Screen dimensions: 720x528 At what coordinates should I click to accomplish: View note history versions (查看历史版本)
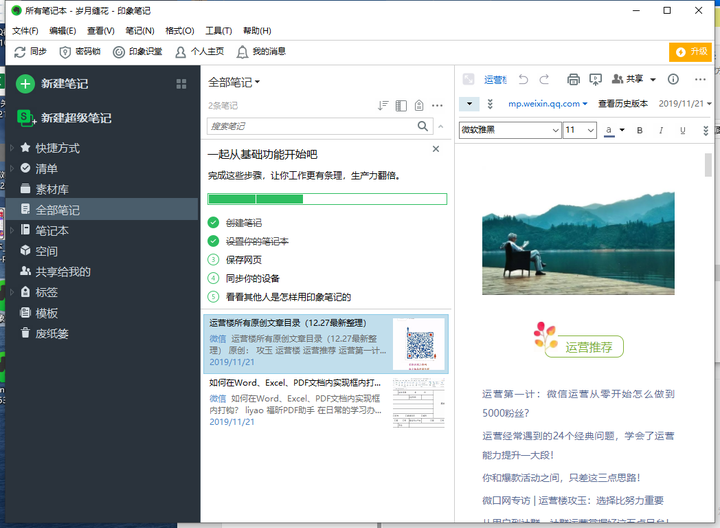pyautogui.click(x=623, y=104)
